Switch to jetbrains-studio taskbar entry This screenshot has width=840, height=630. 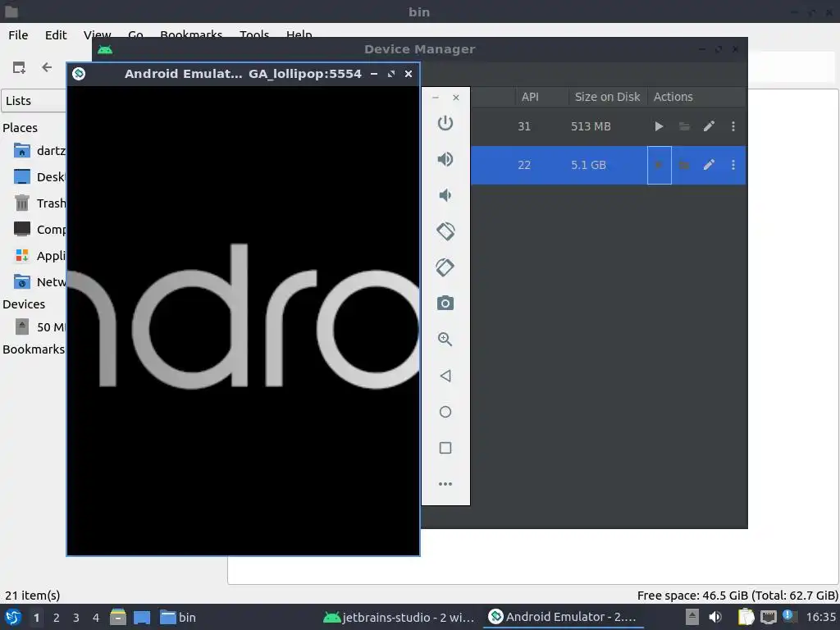pyautogui.click(x=399, y=617)
